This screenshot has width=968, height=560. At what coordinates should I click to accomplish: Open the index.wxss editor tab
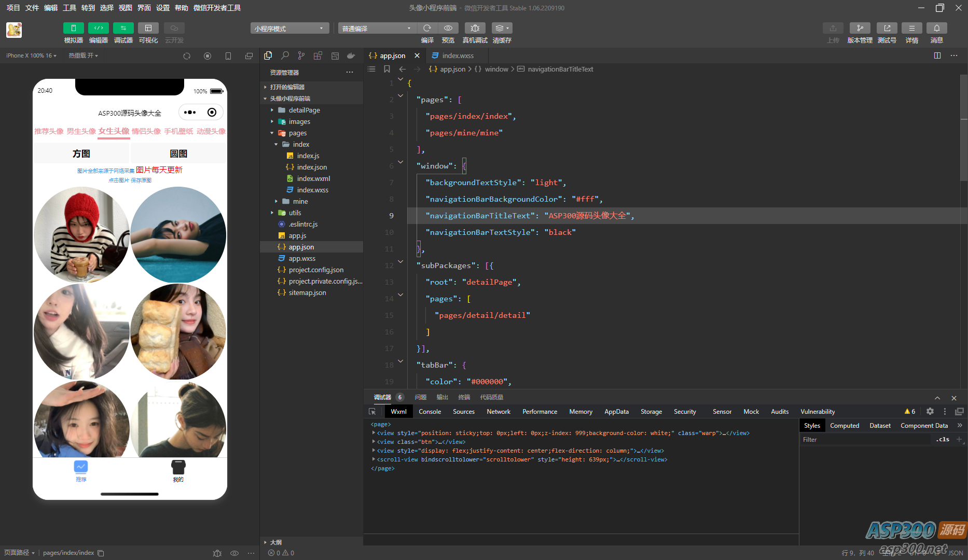click(x=458, y=55)
